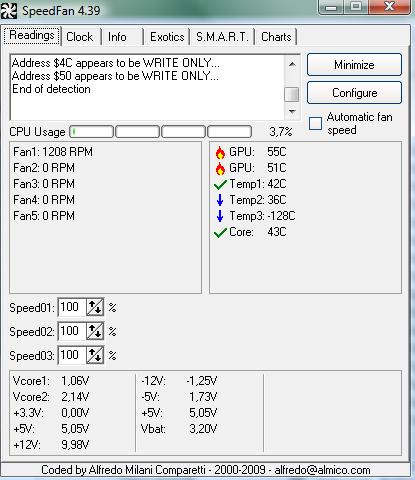Screen dimensions: 415x480
Task: Open the S.M.A.R.T. tab
Action: [x=222, y=37]
